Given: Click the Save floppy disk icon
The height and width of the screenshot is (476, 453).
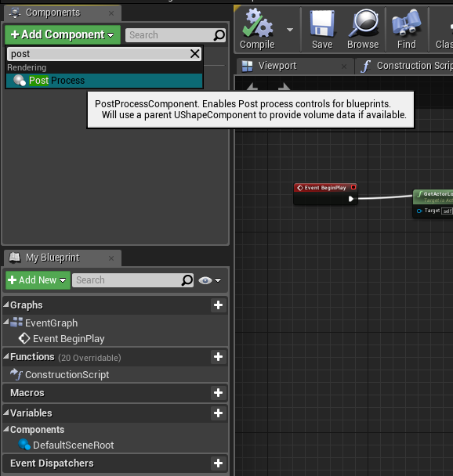Looking at the screenshot, I should coord(322,23).
